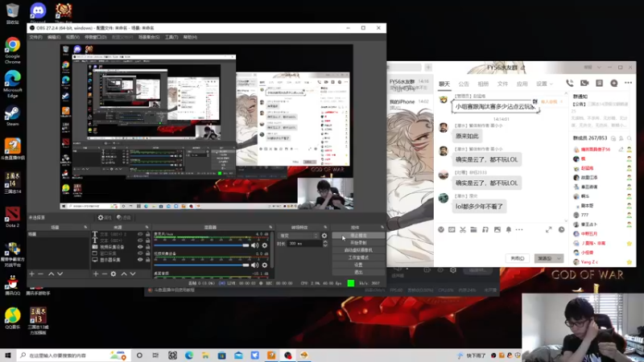Open the 渐变 transition type dropdown
Viewport: 644px width, 362px height.
pos(298,236)
